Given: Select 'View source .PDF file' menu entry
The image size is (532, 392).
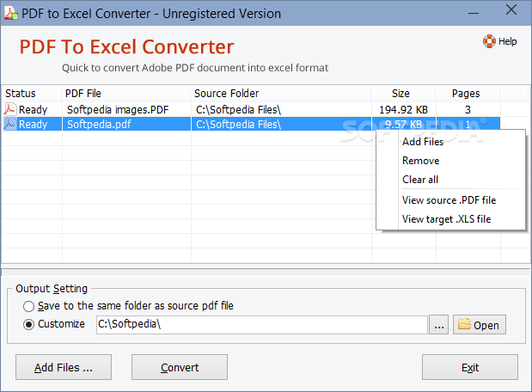Looking at the screenshot, I should click(449, 200).
